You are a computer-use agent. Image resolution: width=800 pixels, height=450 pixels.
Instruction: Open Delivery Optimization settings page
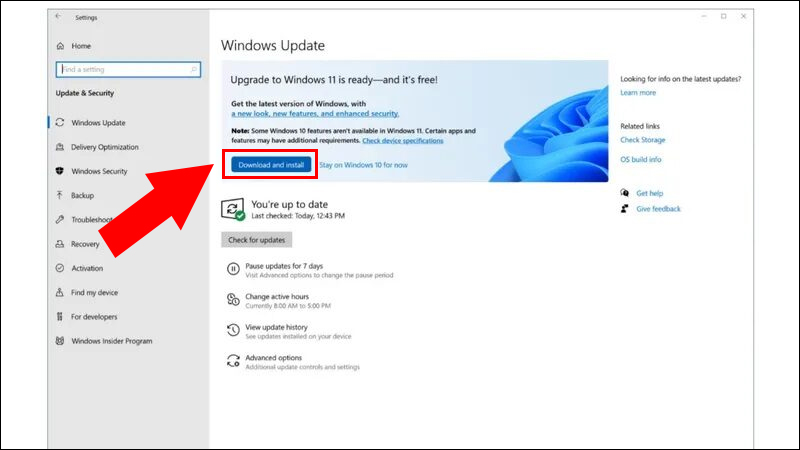105,147
